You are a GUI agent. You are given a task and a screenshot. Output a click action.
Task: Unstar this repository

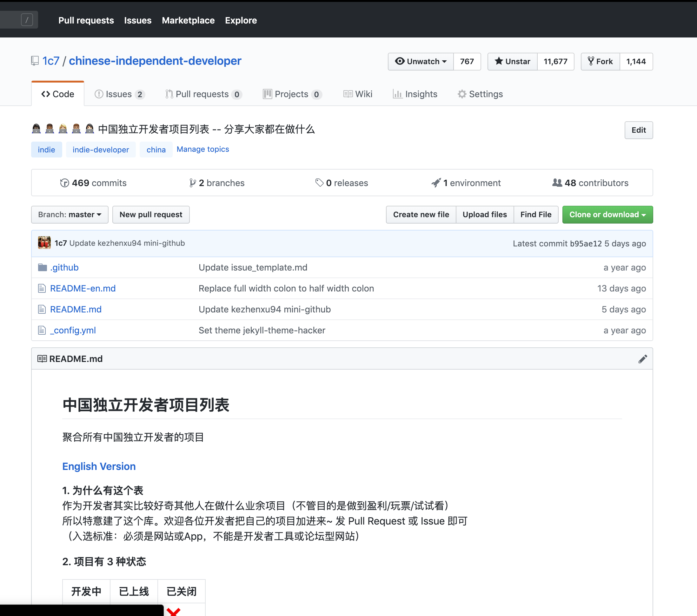[x=513, y=61]
